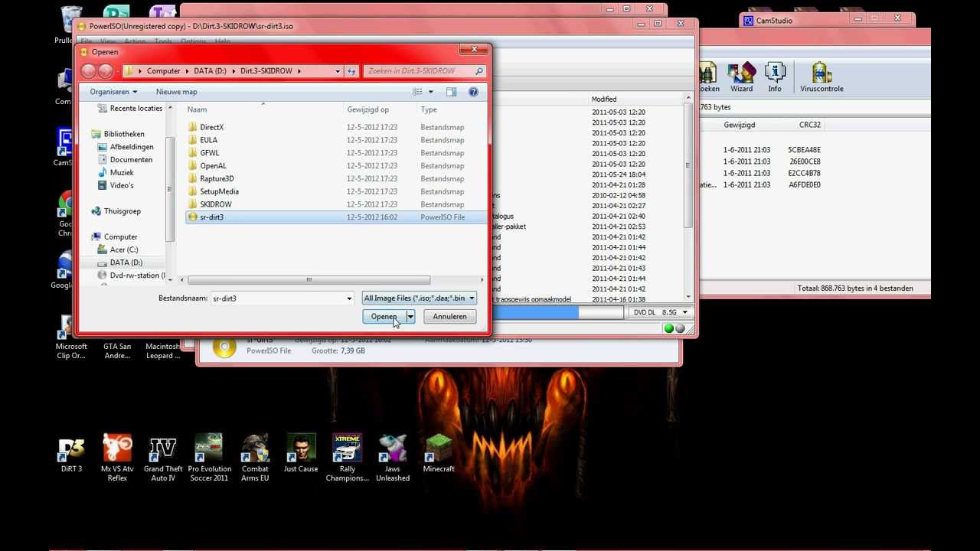980x551 pixels.
Task: Click Dirt.3-SKIDROW breadcrumb segment
Action: 266,71
